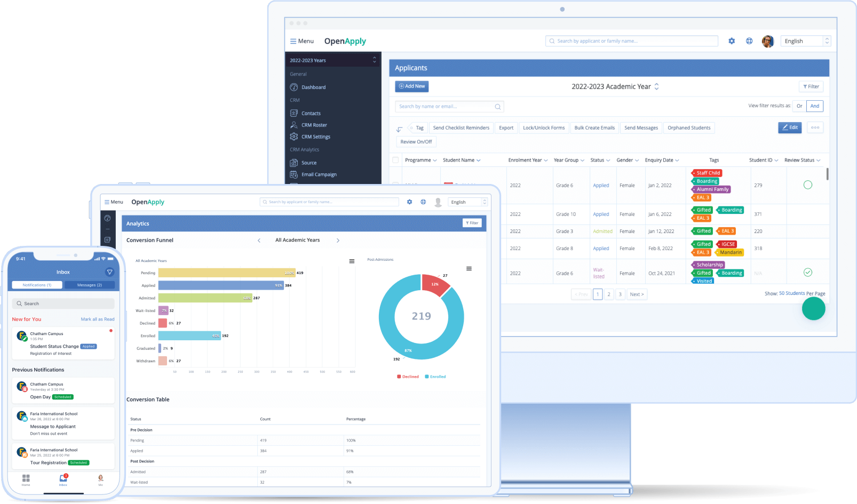Click the globe icon in desktop header

pyautogui.click(x=749, y=41)
